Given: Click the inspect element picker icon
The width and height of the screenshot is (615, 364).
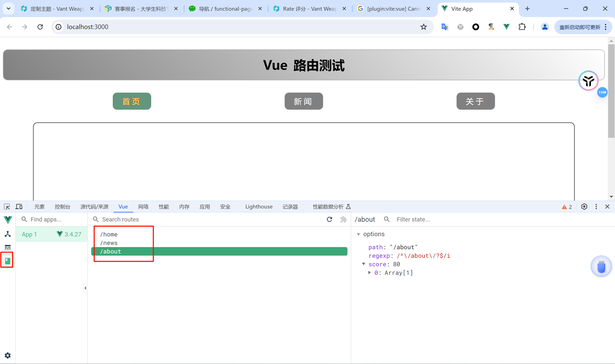Looking at the screenshot, I should point(7,207).
